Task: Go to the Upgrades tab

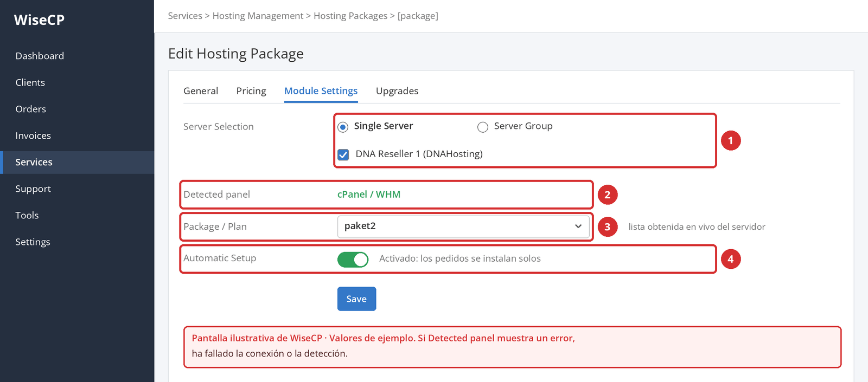Action: pyautogui.click(x=397, y=91)
